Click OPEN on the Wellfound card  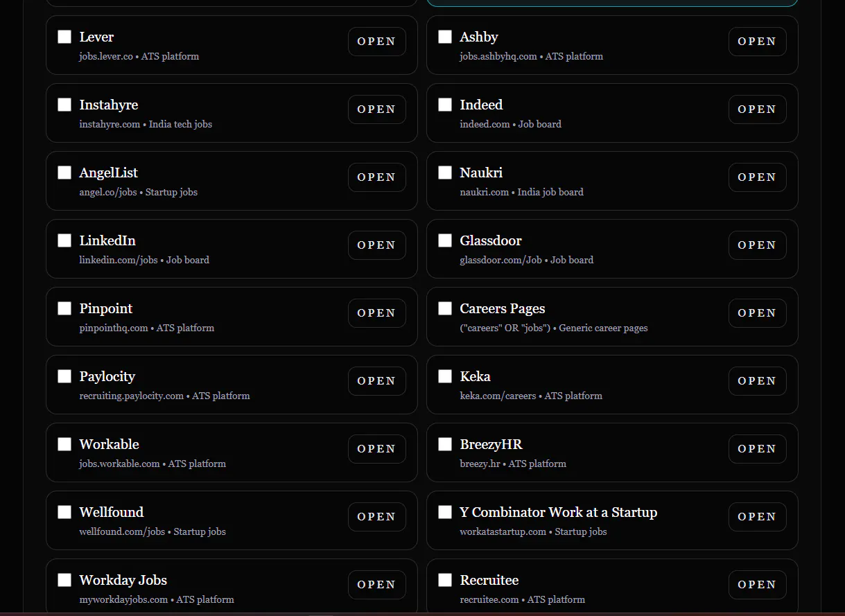377,517
